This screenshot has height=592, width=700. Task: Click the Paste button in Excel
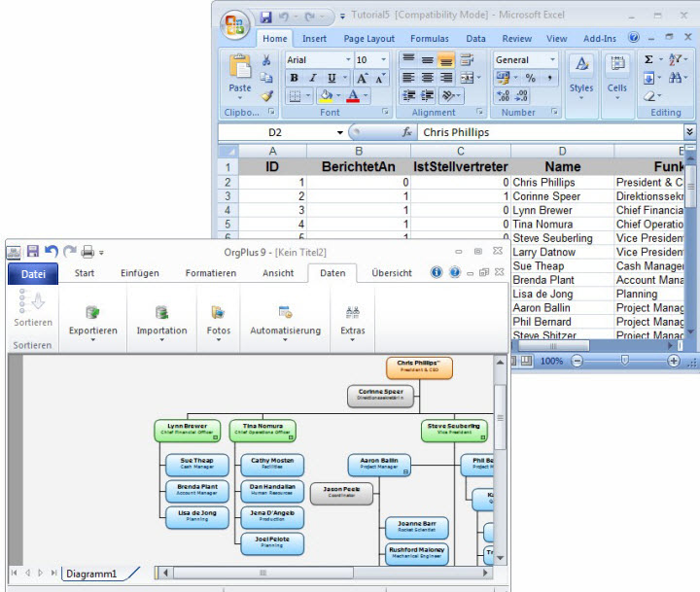point(240,77)
